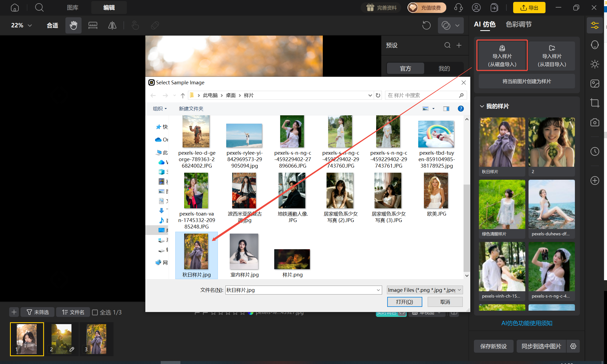Click the undo rotate arrow icon

[426, 26]
